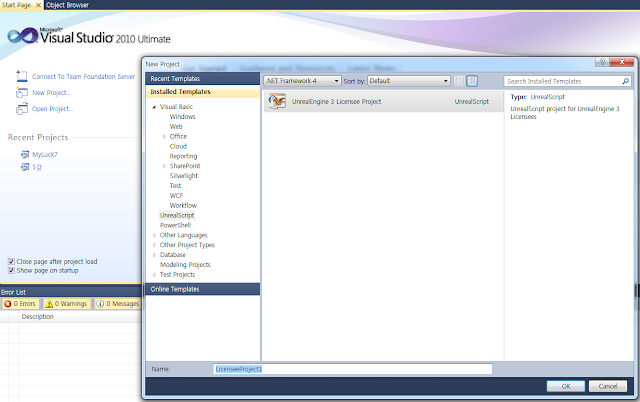The image size is (640, 402).
Task: Select the Start Page tab
Action: (16, 5)
